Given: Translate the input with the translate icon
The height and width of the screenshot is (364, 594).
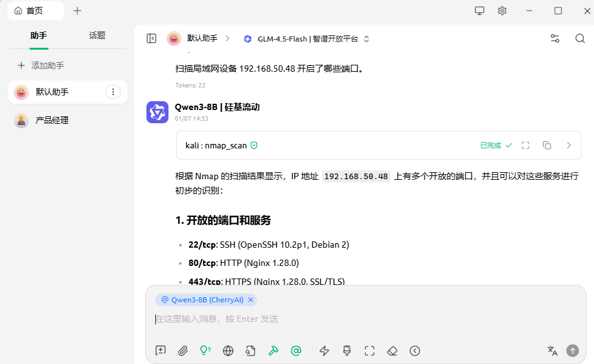Looking at the screenshot, I should (x=553, y=351).
